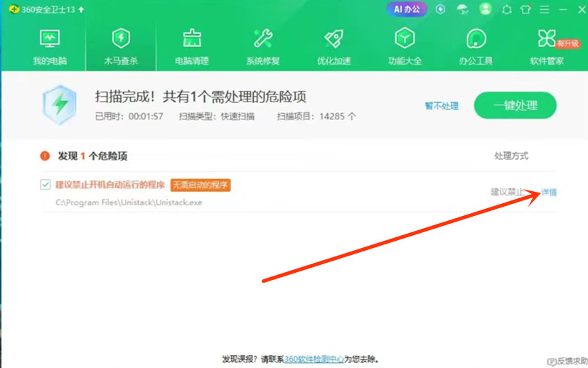The width and height of the screenshot is (588, 368).
Task: Click 建议禁止开机自动运行的程序 item title
Action: pyautogui.click(x=110, y=185)
